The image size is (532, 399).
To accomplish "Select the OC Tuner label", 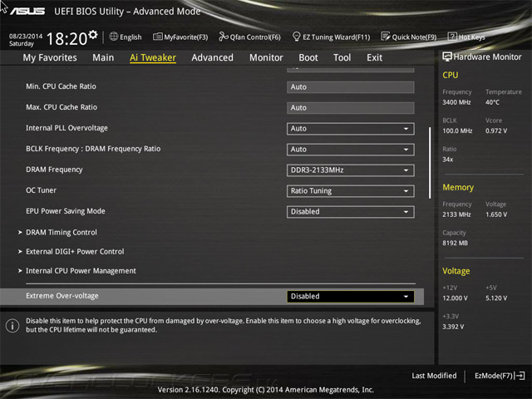I will [x=41, y=190].
